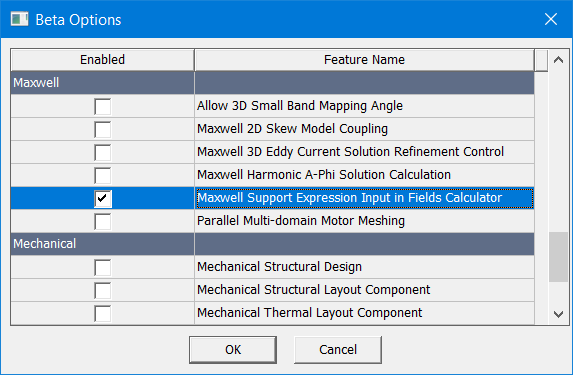The image size is (573, 375).
Task: Tick the Maxwell 2D Skew Model Coupling checkbox
Action: [x=102, y=129]
